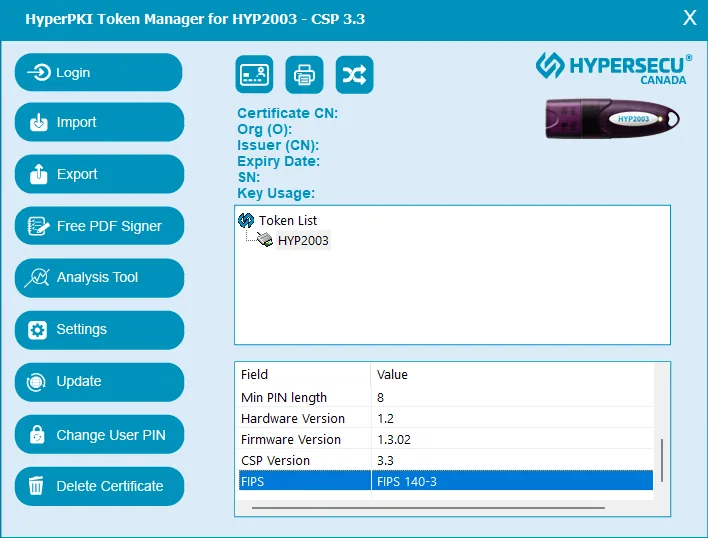
Task: Click the horizontal scrollbar under details table
Action: coord(428,508)
